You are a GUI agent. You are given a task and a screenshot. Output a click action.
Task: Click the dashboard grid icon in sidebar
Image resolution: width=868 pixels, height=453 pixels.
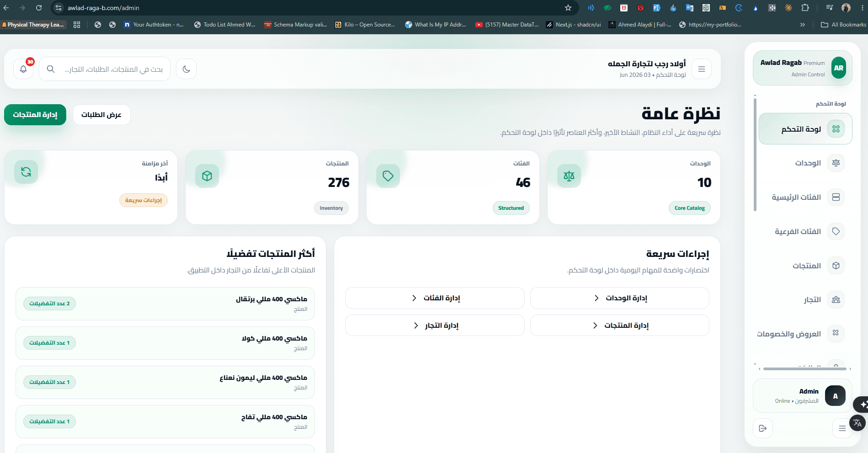836,129
